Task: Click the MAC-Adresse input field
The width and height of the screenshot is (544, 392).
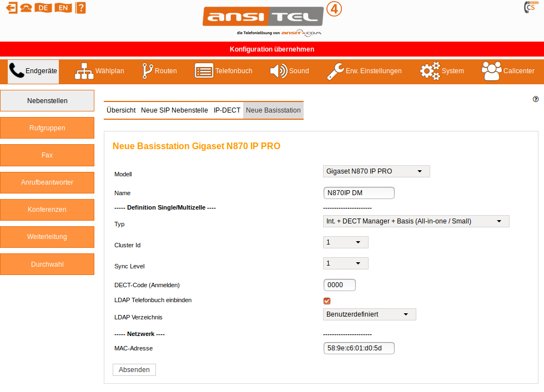Action: coord(359,348)
